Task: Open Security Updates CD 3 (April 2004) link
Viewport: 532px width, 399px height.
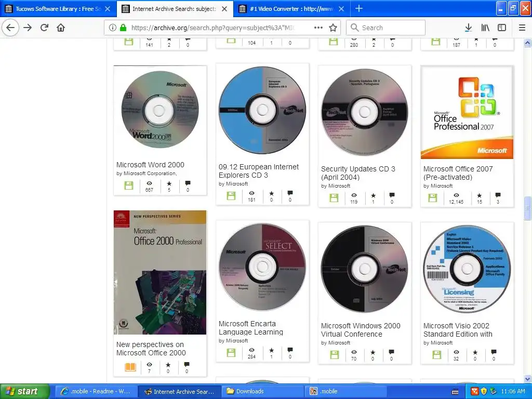Action: (x=358, y=173)
